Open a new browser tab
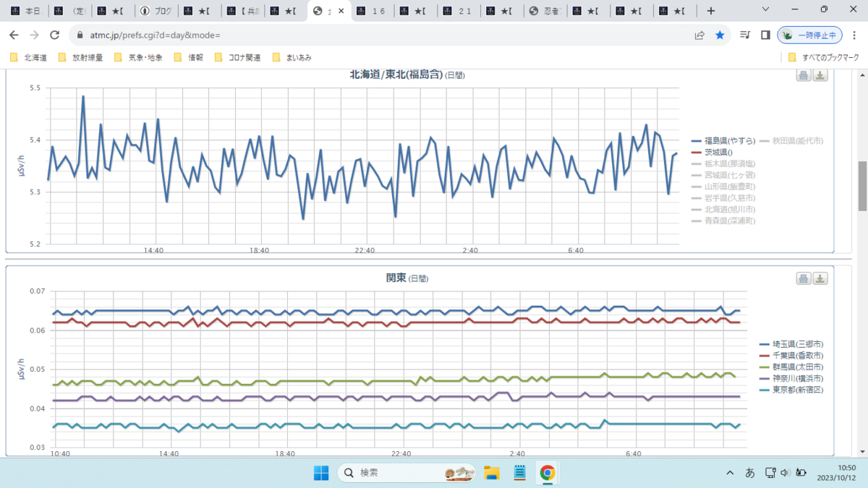The height and width of the screenshot is (488, 868). (x=711, y=11)
